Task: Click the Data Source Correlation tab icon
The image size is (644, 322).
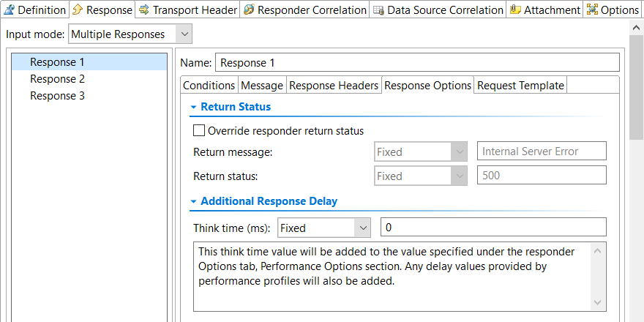Action: coord(378,10)
